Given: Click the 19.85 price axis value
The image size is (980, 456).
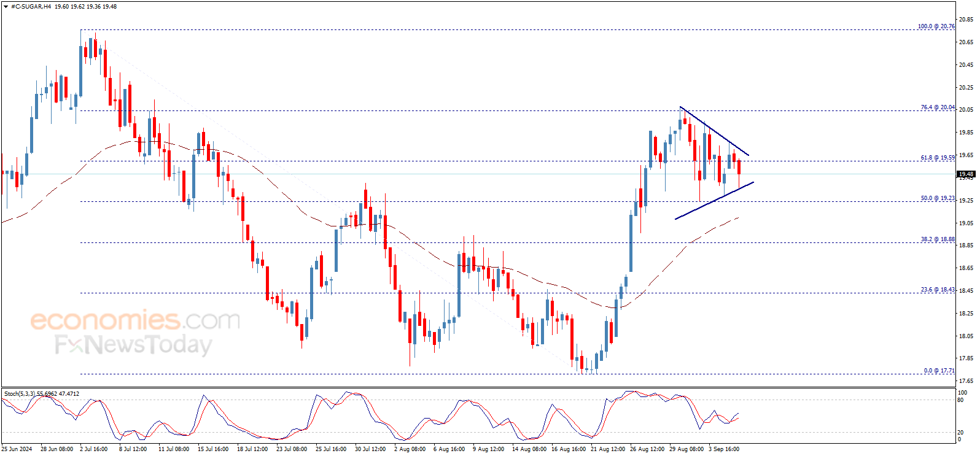Looking at the screenshot, I should [x=966, y=133].
